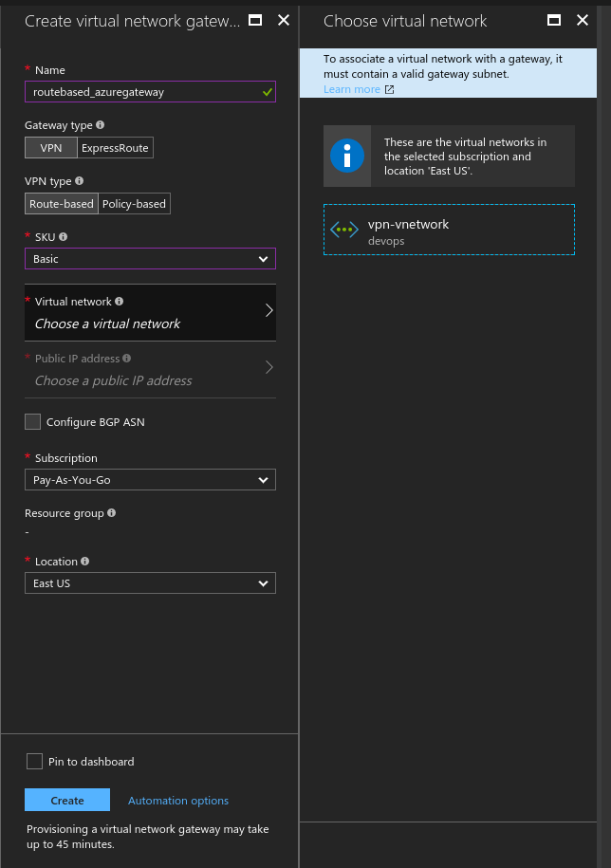The height and width of the screenshot is (868, 611).
Task: Click the East US virtual networks info message
Action: coord(466,157)
